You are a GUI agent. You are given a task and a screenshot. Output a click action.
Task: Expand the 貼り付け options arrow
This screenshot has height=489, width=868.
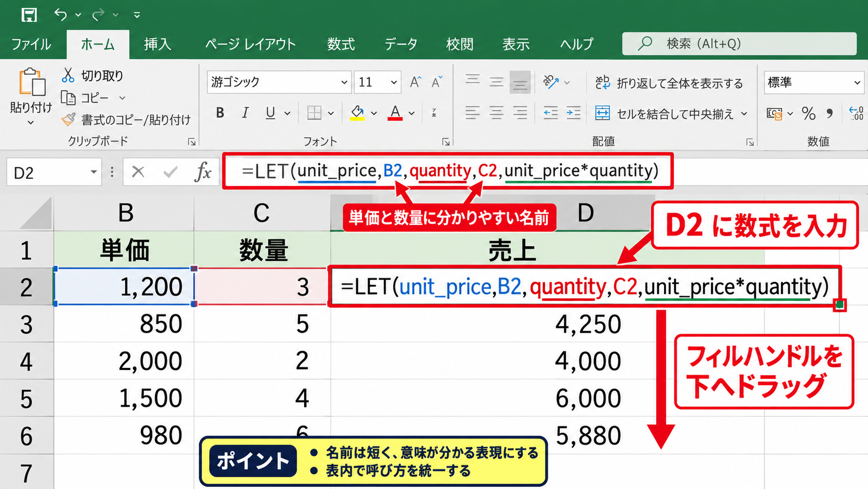coord(31,123)
